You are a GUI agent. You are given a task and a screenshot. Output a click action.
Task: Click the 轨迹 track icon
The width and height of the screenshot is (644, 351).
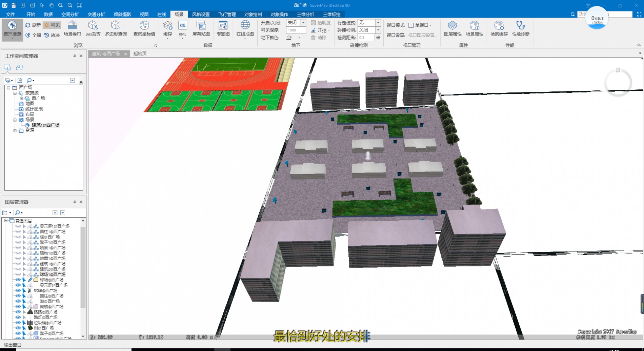pos(52,35)
